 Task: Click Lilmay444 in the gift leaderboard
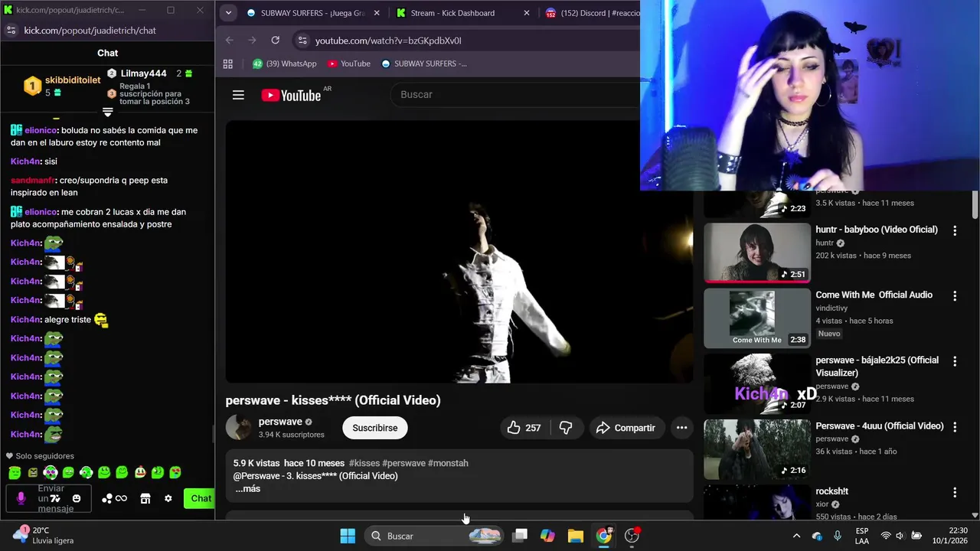pyautogui.click(x=143, y=73)
